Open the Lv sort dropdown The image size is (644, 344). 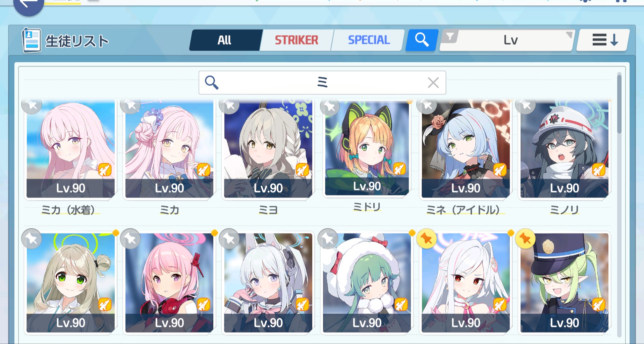tap(507, 40)
